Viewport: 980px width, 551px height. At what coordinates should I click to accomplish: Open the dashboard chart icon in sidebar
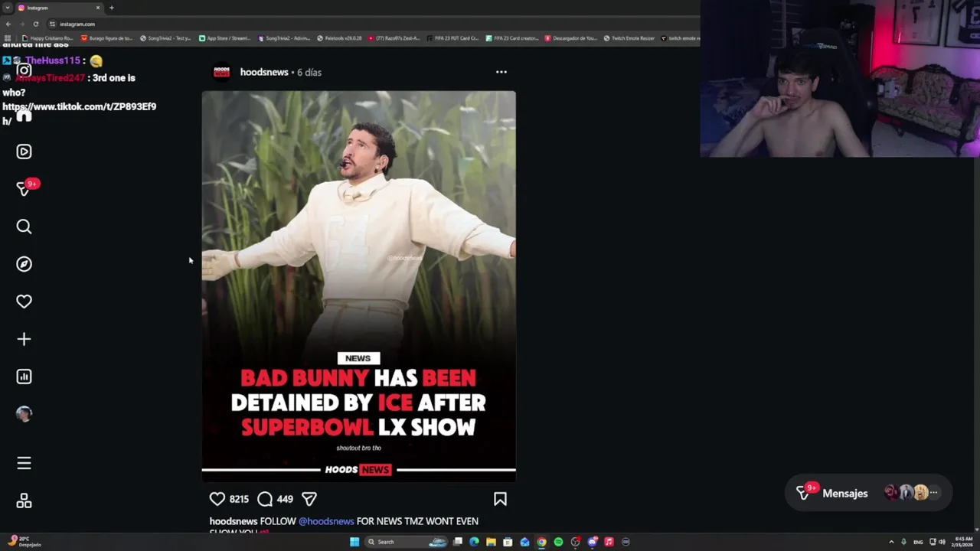[x=24, y=377]
